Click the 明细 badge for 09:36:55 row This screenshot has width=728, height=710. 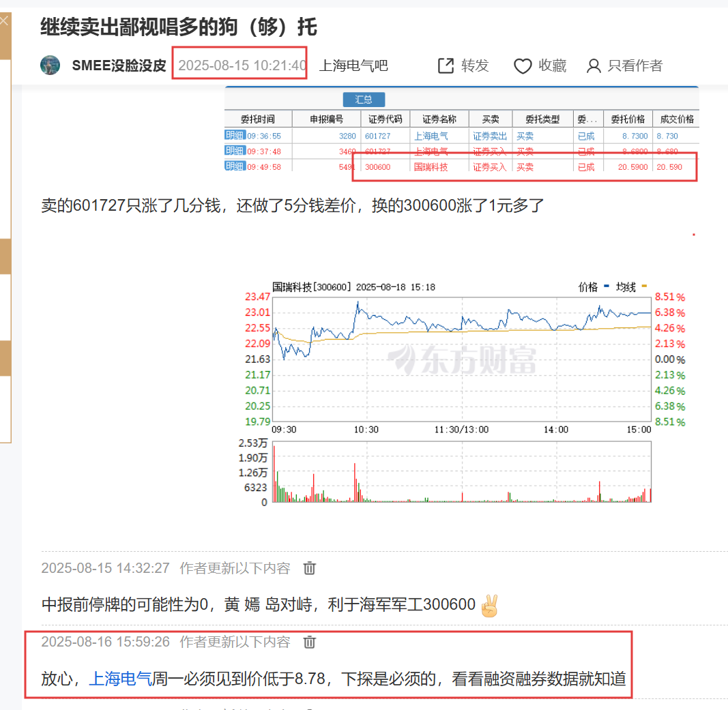(235, 136)
